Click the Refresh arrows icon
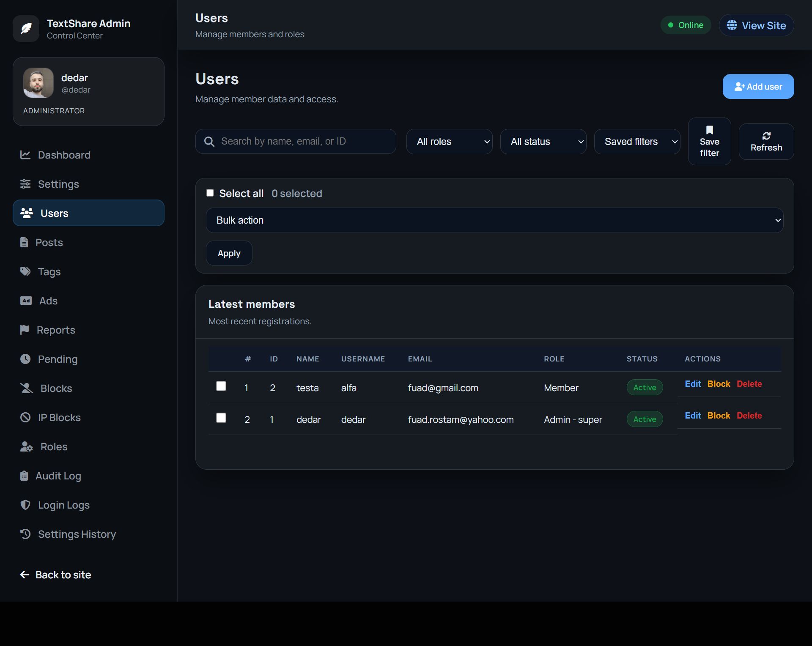The image size is (812, 646). click(766, 136)
